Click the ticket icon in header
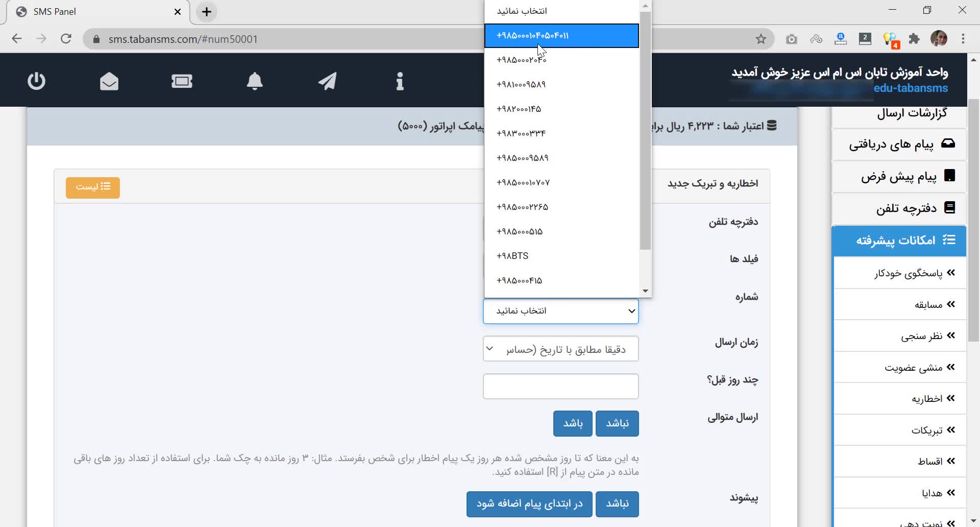980x527 pixels. tap(182, 81)
